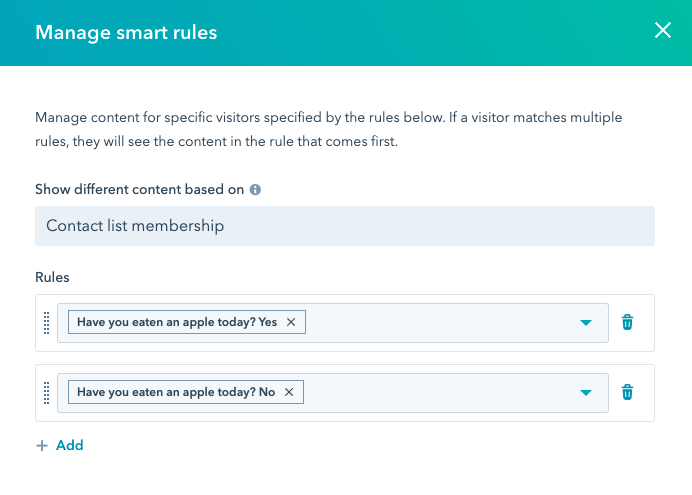This screenshot has width=692, height=495.
Task: Close the Manage smart rules dialog
Action: click(662, 30)
